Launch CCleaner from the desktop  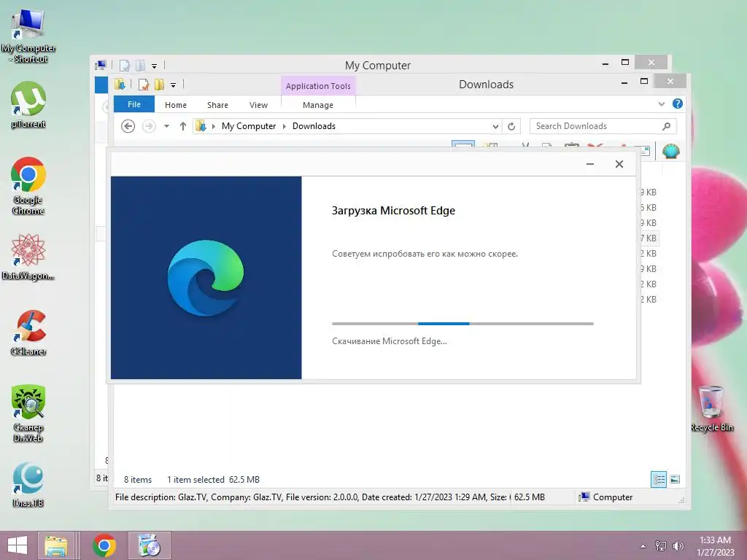pos(28,333)
